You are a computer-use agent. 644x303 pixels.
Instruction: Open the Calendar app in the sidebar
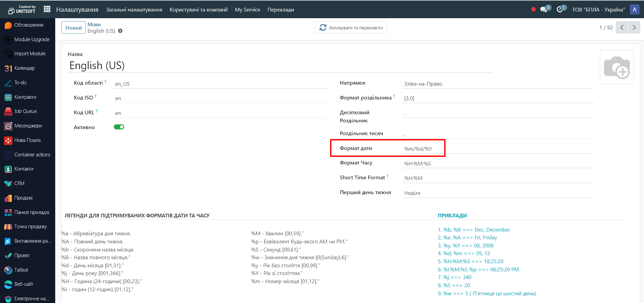pos(24,68)
